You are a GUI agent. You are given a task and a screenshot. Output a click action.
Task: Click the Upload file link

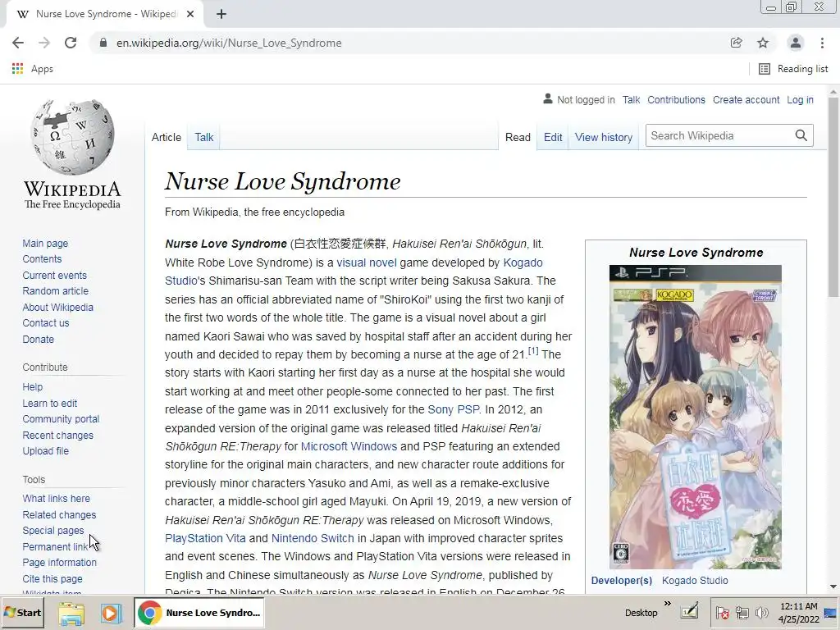[46, 451]
